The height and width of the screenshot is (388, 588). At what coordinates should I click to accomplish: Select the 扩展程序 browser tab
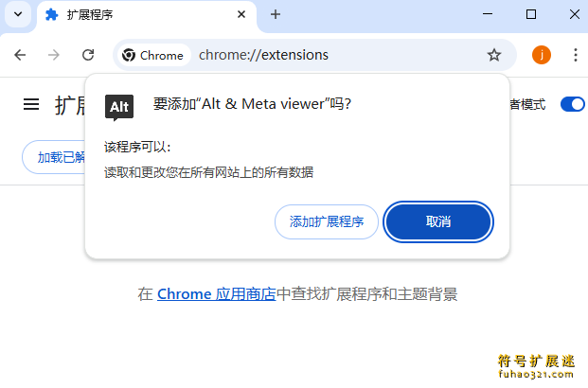[147, 15]
